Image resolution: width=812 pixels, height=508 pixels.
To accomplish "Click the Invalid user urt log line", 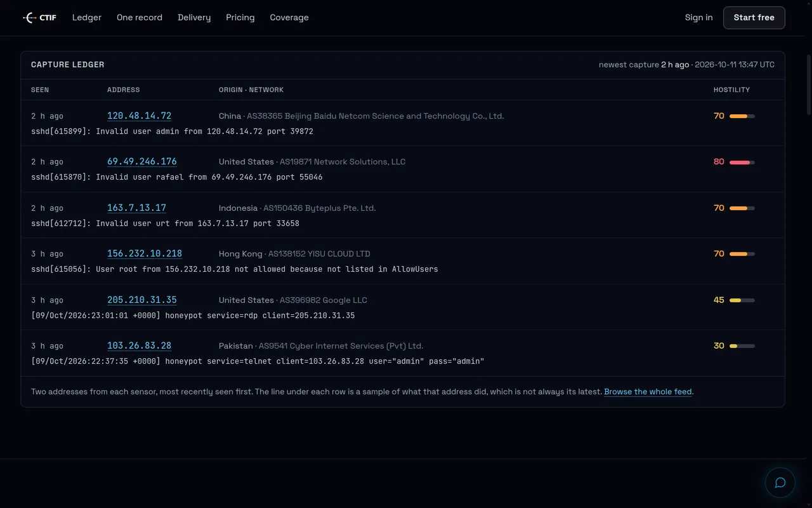I will pos(165,224).
